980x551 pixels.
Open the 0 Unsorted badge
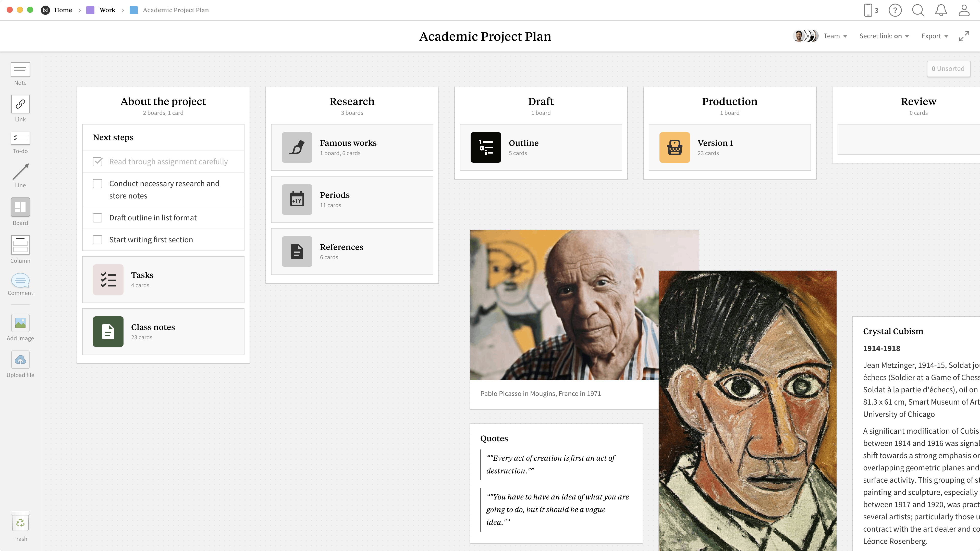tap(948, 68)
